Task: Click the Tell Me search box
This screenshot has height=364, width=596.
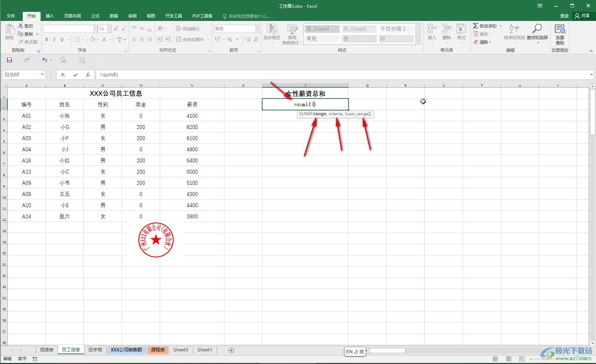Action: 246,16
